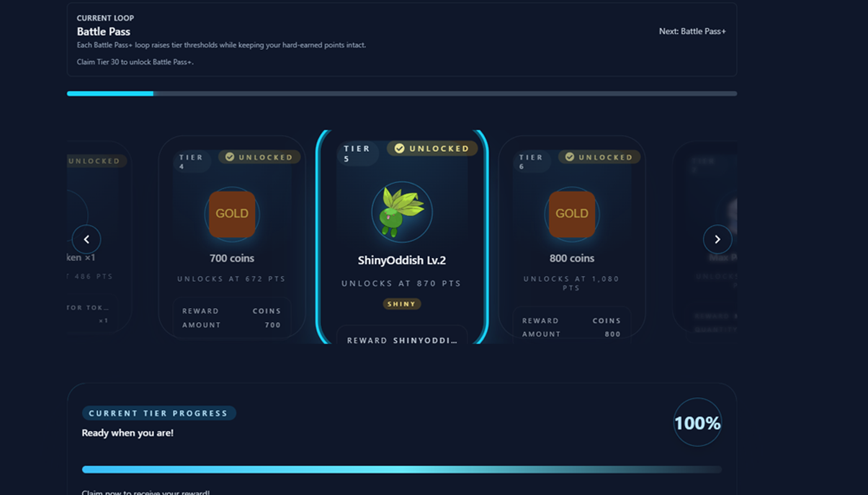This screenshot has height=495, width=868.
Task: Select the GOLD coin icon on Tier 4
Action: (232, 213)
